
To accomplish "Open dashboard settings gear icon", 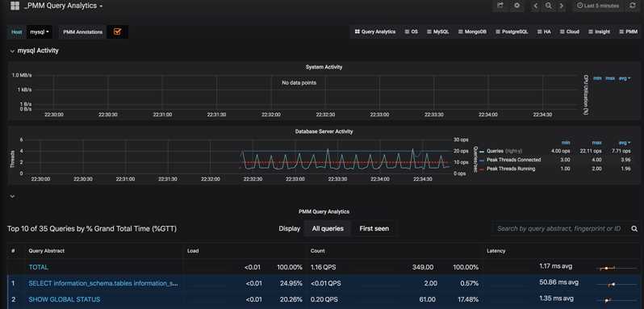I will pyautogui.click(x=516, y=6).
